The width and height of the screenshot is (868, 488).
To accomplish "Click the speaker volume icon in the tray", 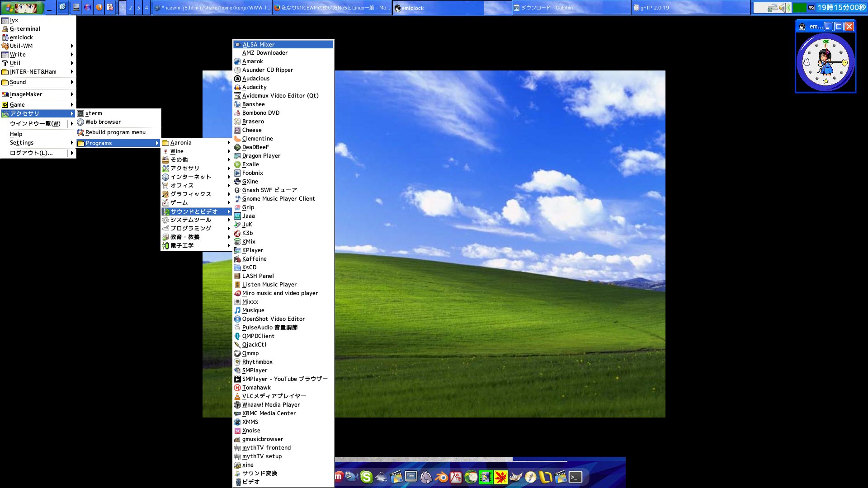I will click(x=784, y=7).
